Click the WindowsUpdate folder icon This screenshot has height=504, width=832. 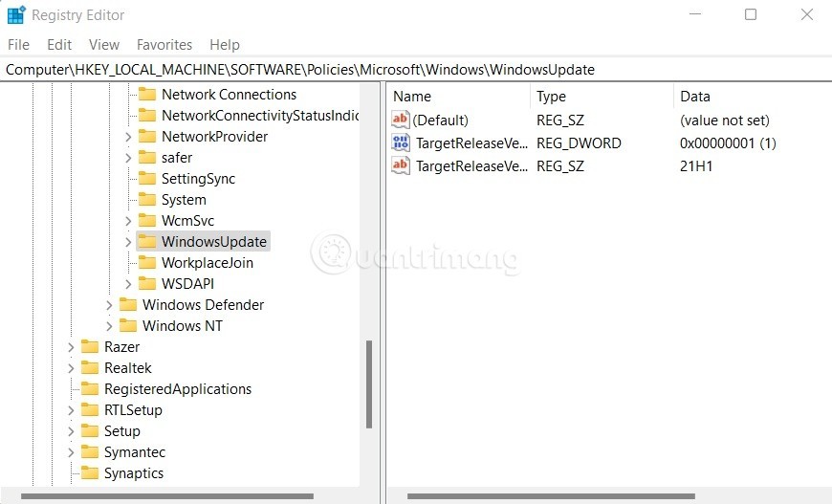click(x=146, y=242)
